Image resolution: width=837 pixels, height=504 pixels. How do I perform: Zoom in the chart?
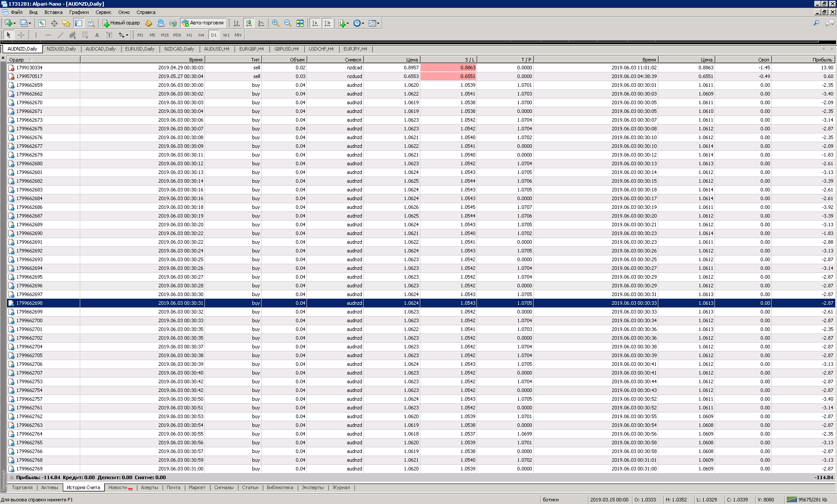[276, 23]
